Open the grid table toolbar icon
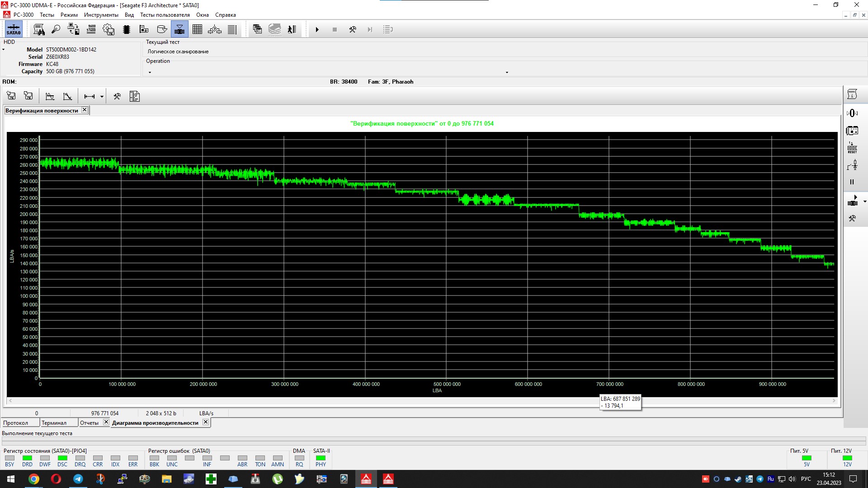Screen dimensions: 868x488 point(197,29)
